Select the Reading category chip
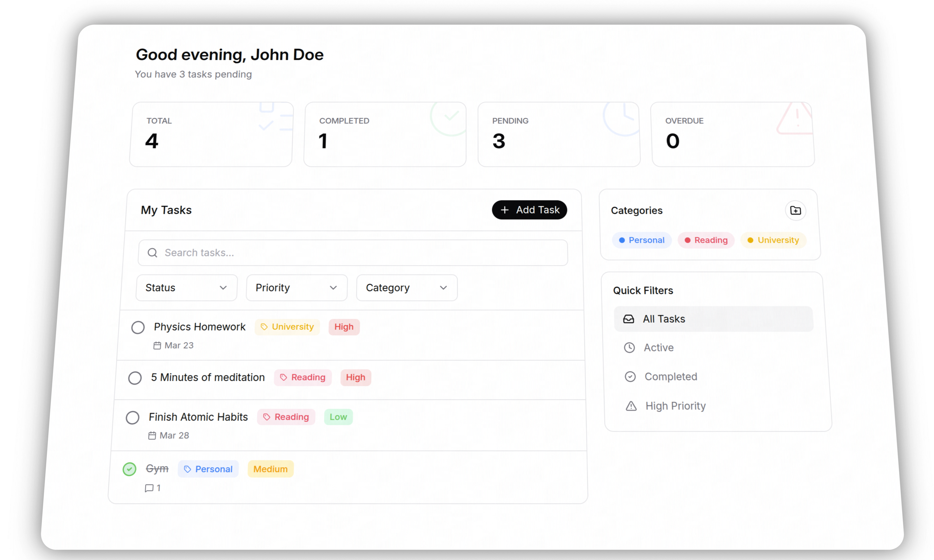 coord(706,240)
